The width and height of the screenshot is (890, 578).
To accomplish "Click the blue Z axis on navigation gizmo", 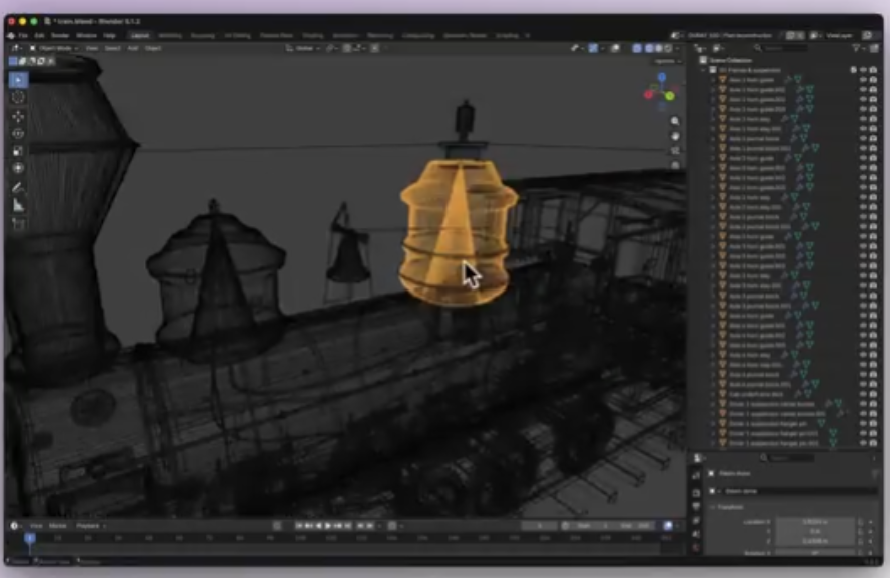I will pyautogui.click(x=662, y=77).
